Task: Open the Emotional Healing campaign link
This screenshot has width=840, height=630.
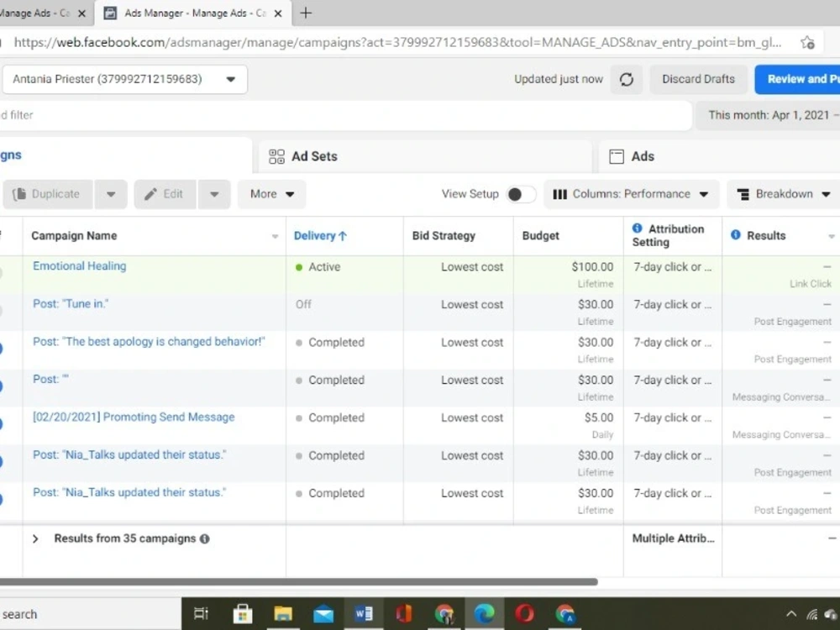Action: 79,266
